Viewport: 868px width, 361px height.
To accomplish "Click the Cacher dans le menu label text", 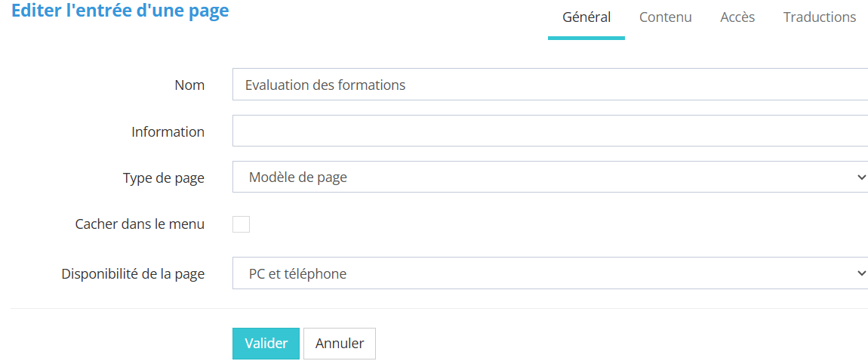I will [x=140, y=224].
